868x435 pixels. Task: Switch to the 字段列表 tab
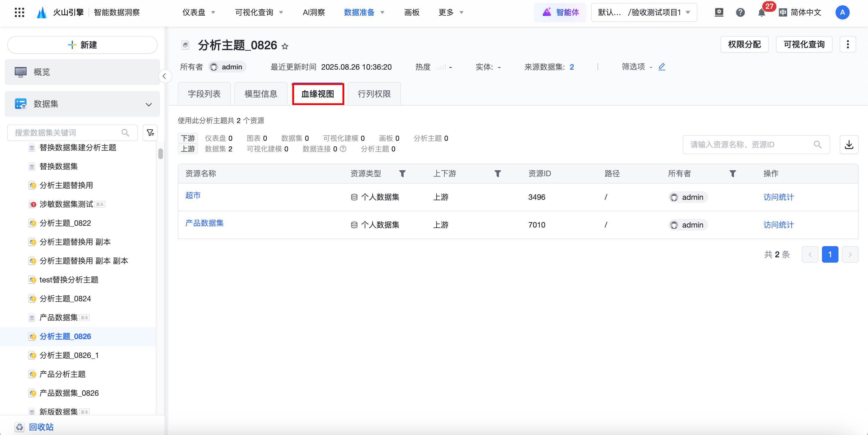pyautogui.click(x=204, y=94)
